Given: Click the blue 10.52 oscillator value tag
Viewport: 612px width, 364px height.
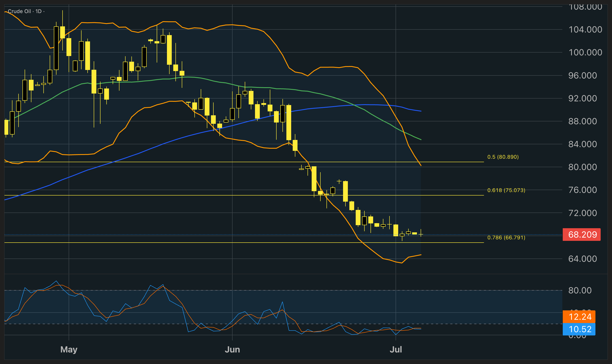Looking at the screenshot, I should 579,329.
